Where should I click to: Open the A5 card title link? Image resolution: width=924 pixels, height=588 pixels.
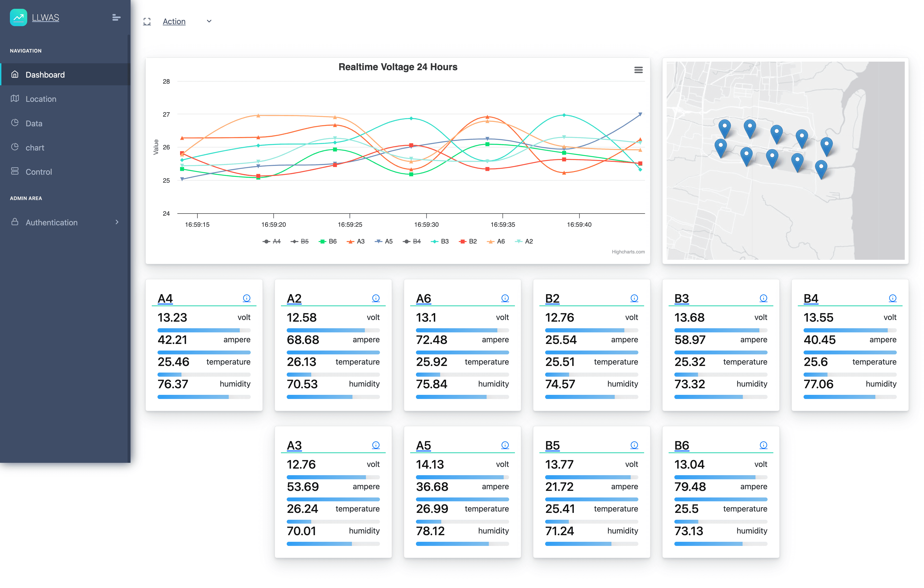[423, 445]
